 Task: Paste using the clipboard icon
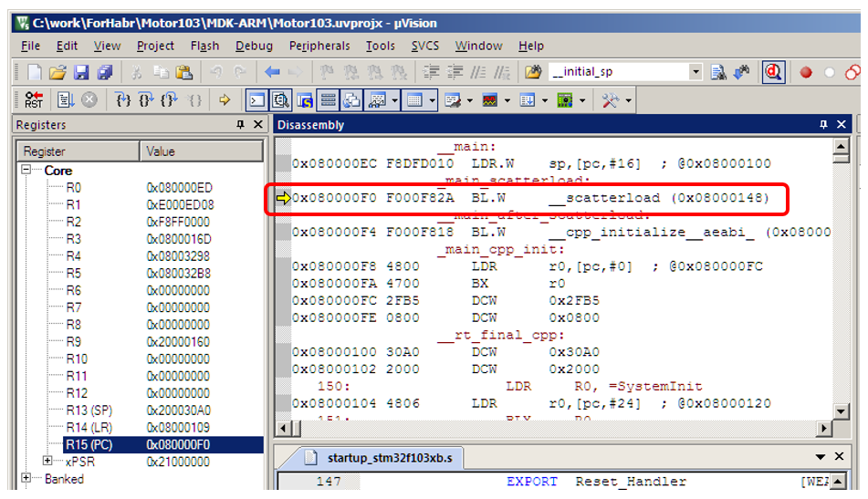(183, 72)
